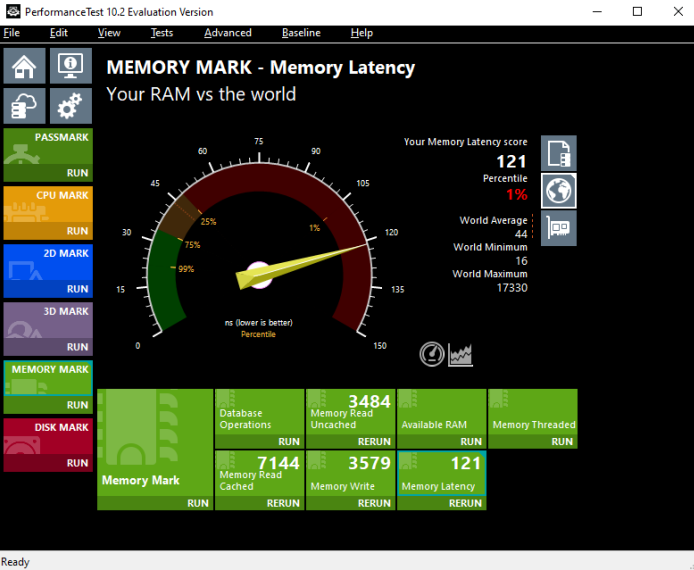
Task: Open the Help menu
Action: (x=362, y=33)
